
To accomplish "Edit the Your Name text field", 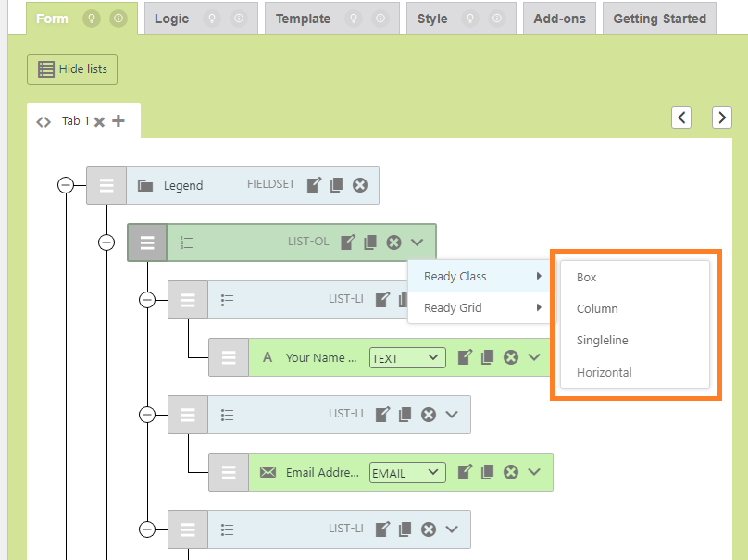I will click(466, 357).
